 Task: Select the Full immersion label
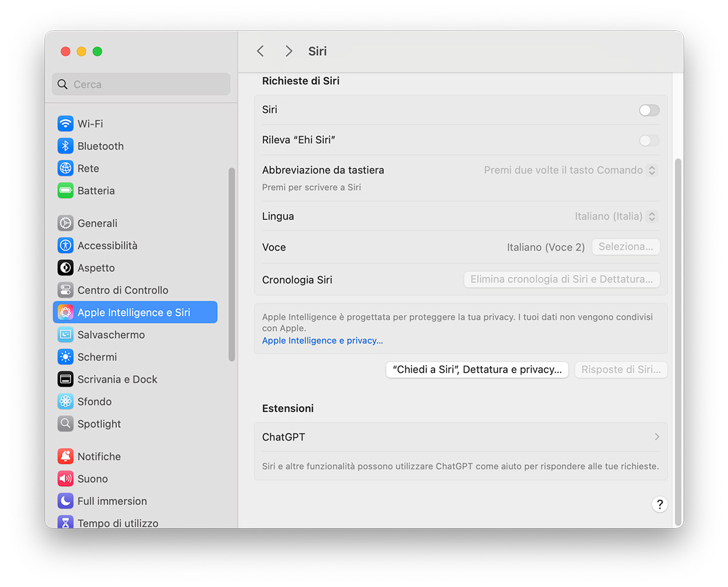pyautogui.click(x=112, y=501)
